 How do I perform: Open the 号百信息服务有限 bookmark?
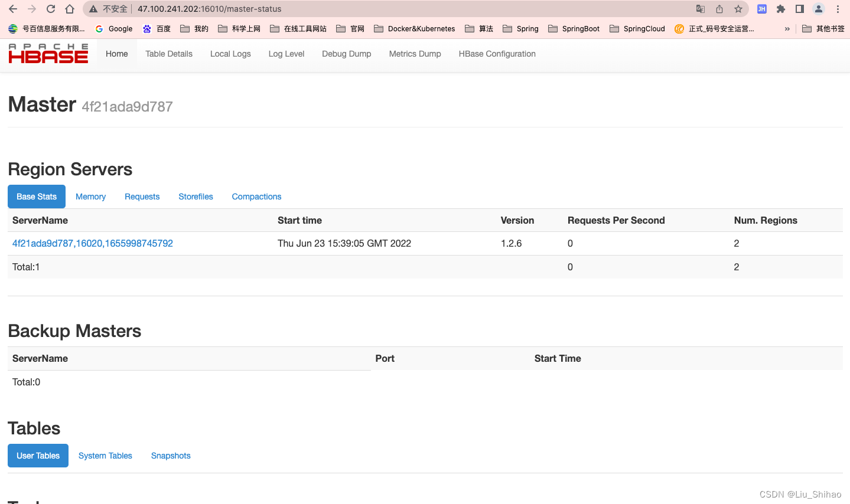pyautogui.click(x=47, y=28)
